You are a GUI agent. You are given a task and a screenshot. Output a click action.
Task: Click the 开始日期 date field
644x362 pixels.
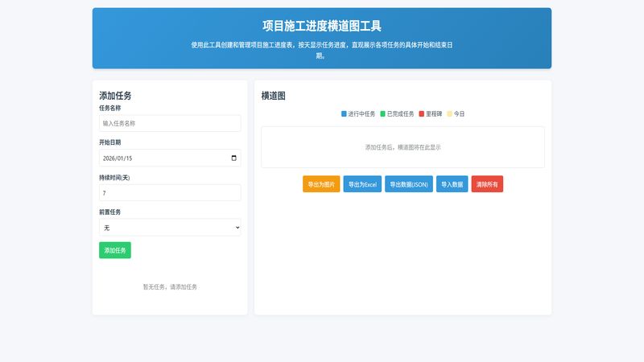point(161,158)
